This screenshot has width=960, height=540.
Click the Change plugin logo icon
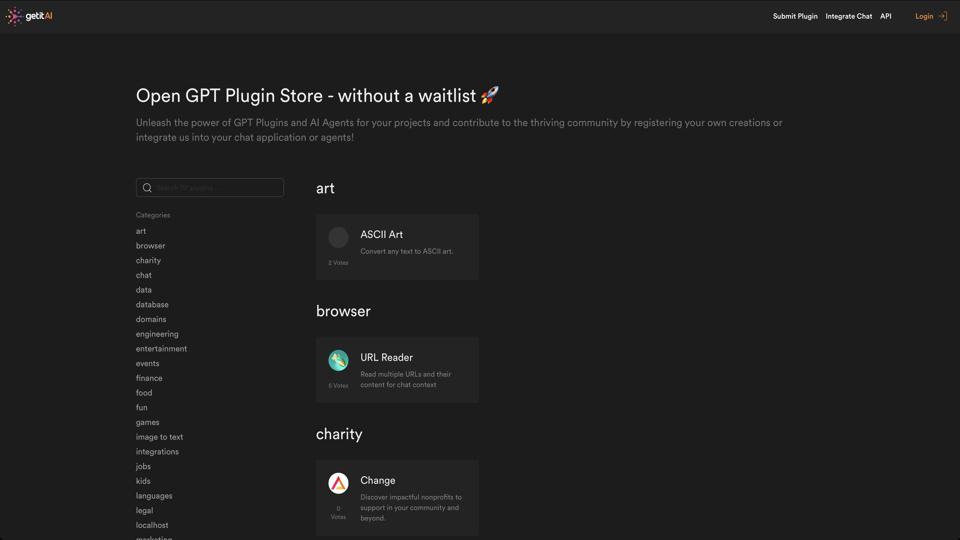tap(338, 483)
